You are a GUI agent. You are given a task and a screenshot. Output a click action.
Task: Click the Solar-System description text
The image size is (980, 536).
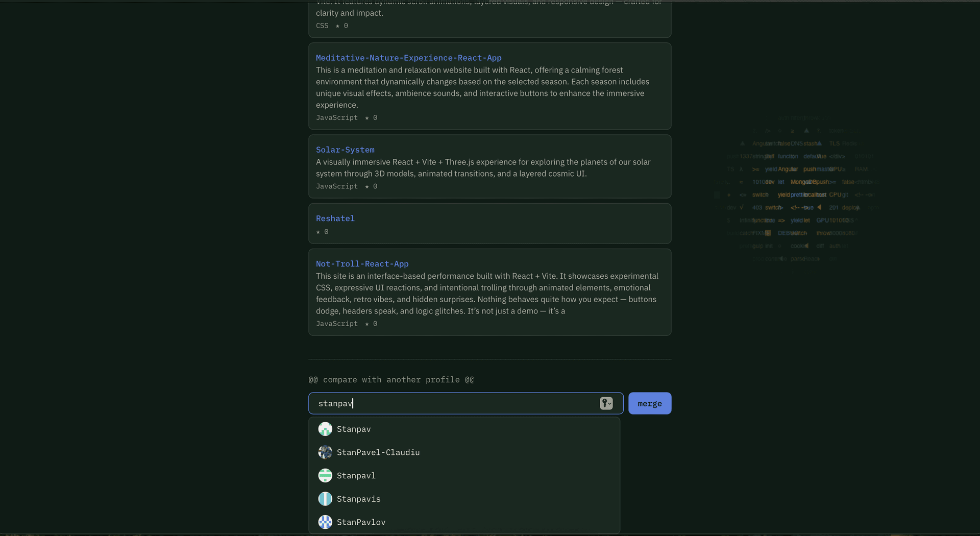click(483, 168)
